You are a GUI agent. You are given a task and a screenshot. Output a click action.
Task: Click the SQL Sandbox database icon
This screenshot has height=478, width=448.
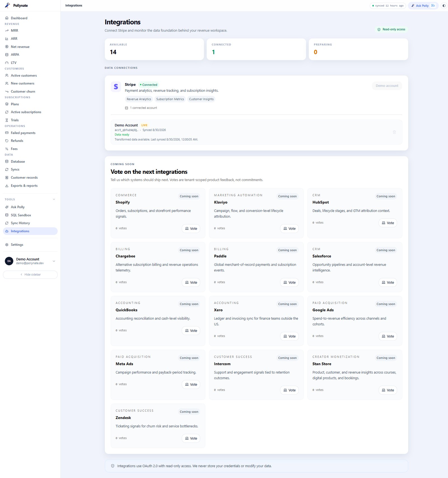(x=7, y=215)
